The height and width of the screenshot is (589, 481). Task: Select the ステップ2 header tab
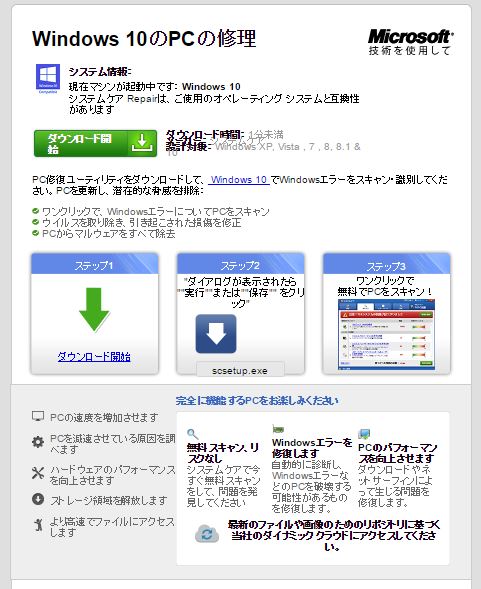click(240, 264)
